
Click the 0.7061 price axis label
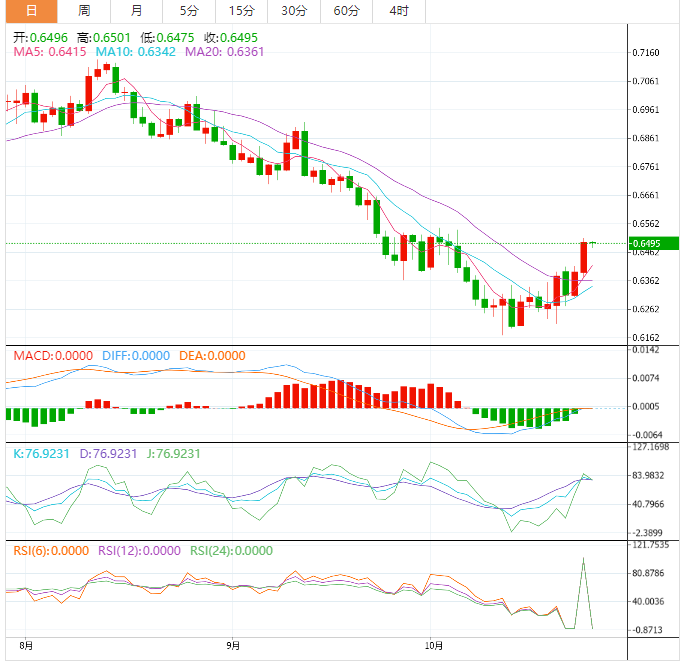[x=646, y=81]
